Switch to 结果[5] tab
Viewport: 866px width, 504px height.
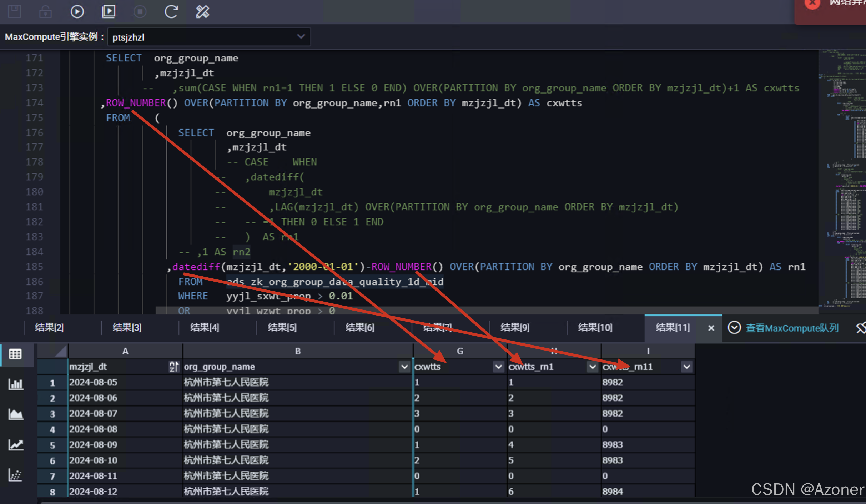click(282, 327)
